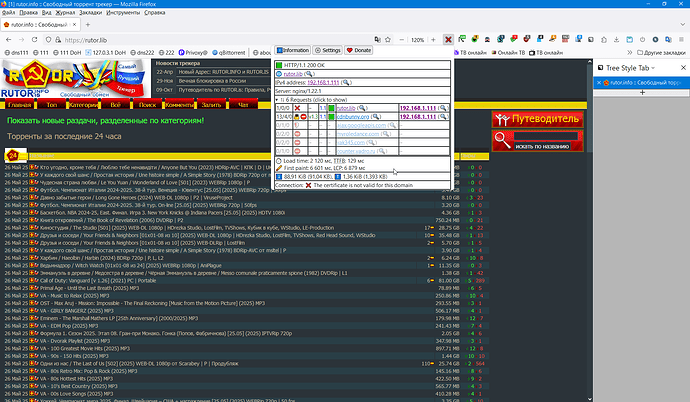Open the '111 DoH' bookmark
690x402 pixels.
[x=67, y=52]
